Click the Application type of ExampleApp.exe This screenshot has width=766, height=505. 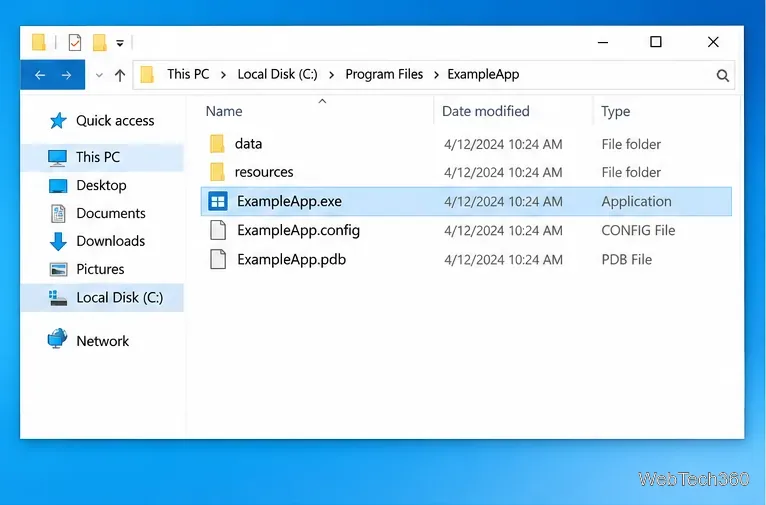[x=636, y=202]
